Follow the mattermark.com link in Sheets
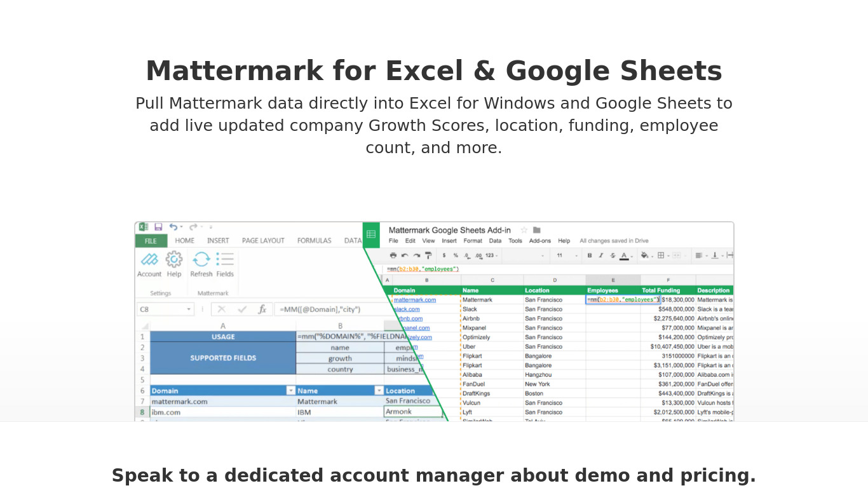The image size is (868, 488). coord(415,300)
